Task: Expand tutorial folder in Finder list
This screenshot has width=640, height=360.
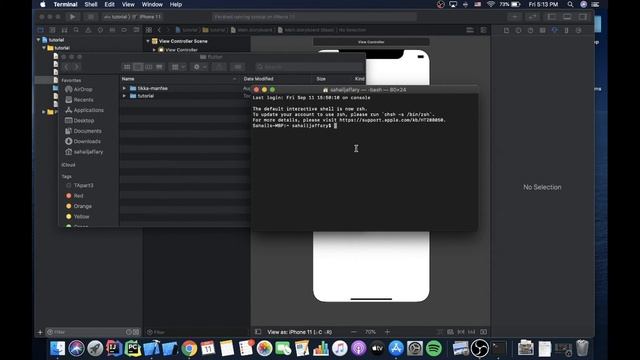Action: 124,96
